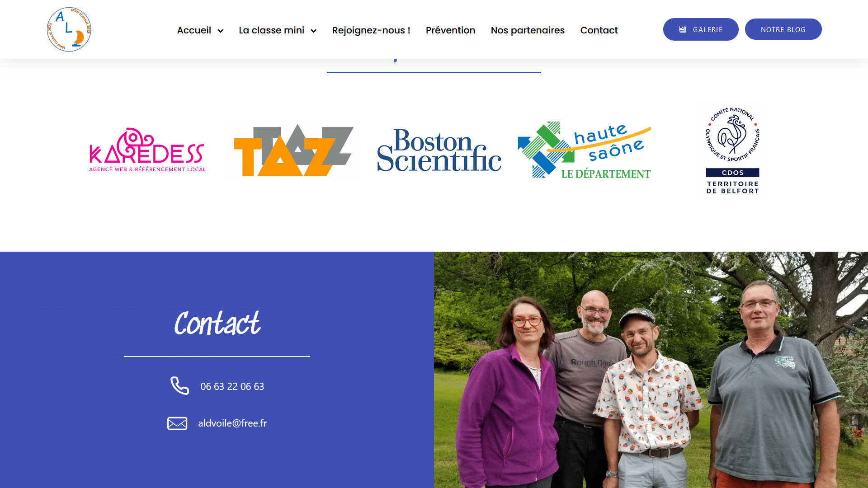Open the La classe mini menu
This screenshot has height=488, width=868.
(x=272, y=30)
